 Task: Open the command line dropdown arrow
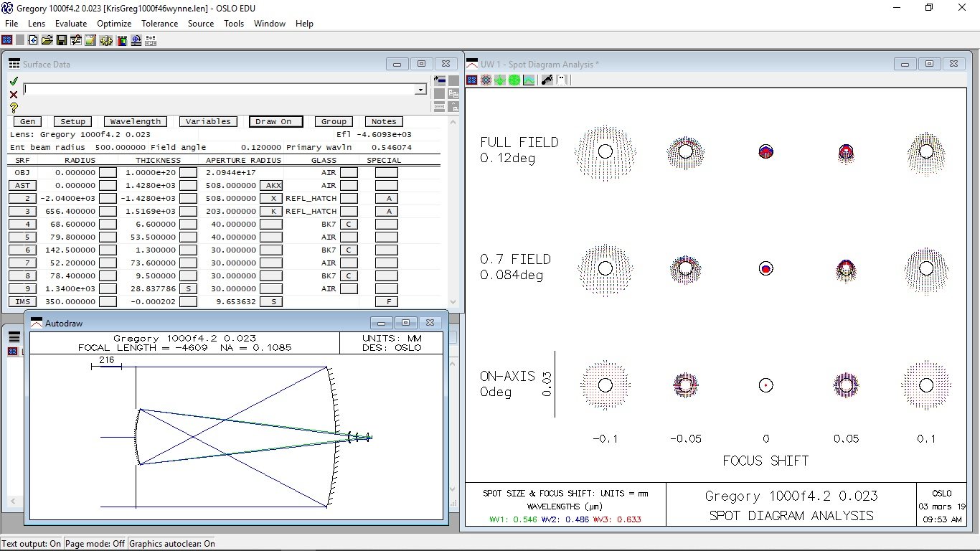click(x=420, y=90)
